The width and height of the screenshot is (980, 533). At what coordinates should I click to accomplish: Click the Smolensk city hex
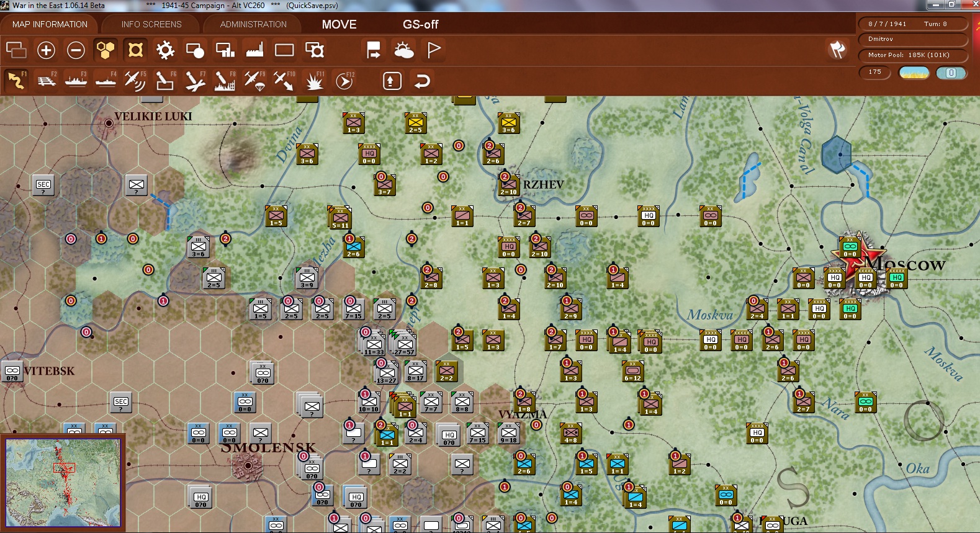tap(248, 465)
